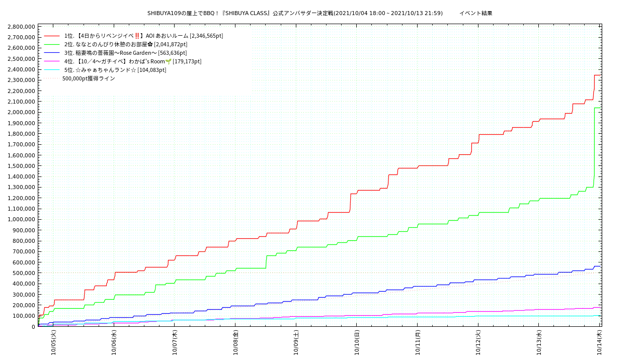644x362 pixels.
Task: Click the 1,000,000 y-axis label
Action: [x=22, y=219]
